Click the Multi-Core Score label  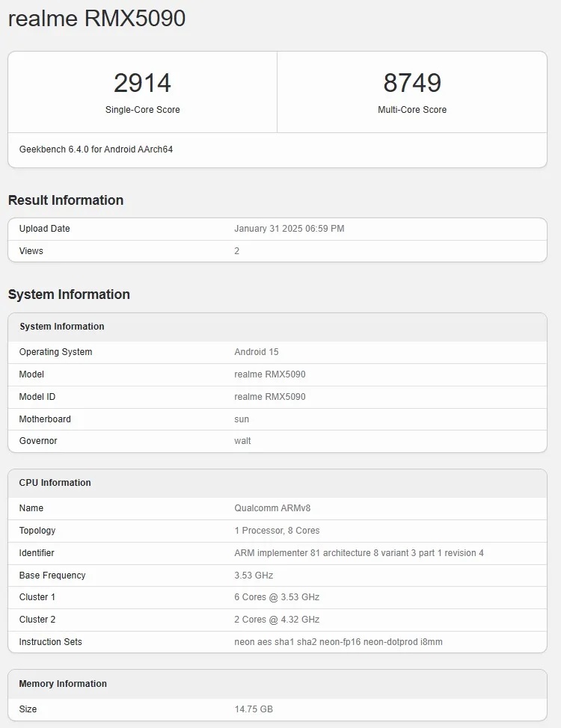pos(412,110)
